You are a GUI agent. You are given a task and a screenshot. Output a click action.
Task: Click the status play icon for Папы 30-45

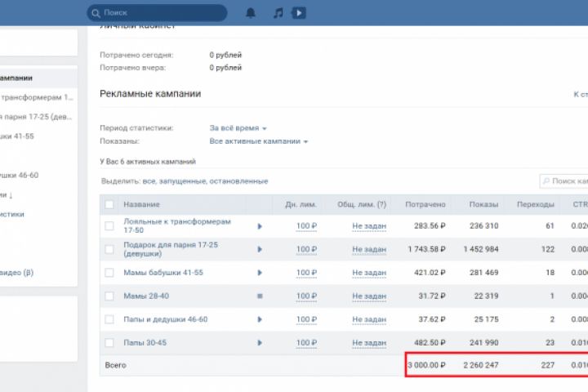(260, 341)
